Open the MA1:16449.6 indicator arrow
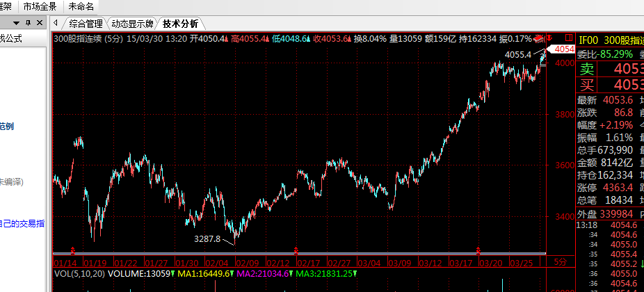This screenshot has height=292, width=644. point(231,273)
